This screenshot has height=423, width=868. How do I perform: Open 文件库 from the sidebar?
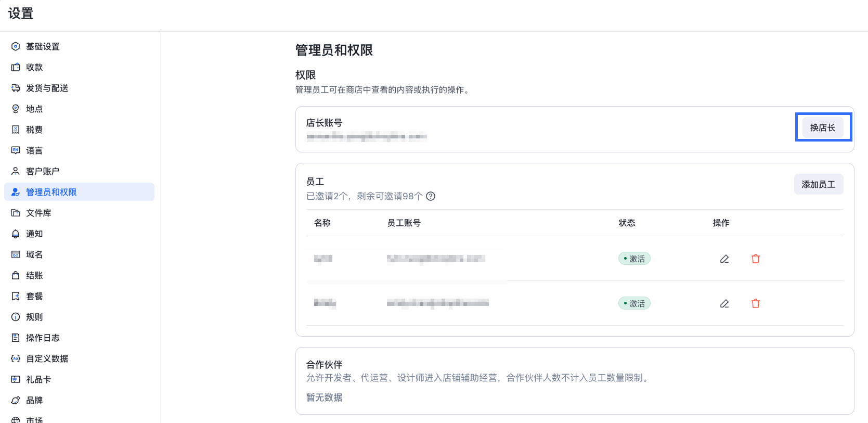38,213
